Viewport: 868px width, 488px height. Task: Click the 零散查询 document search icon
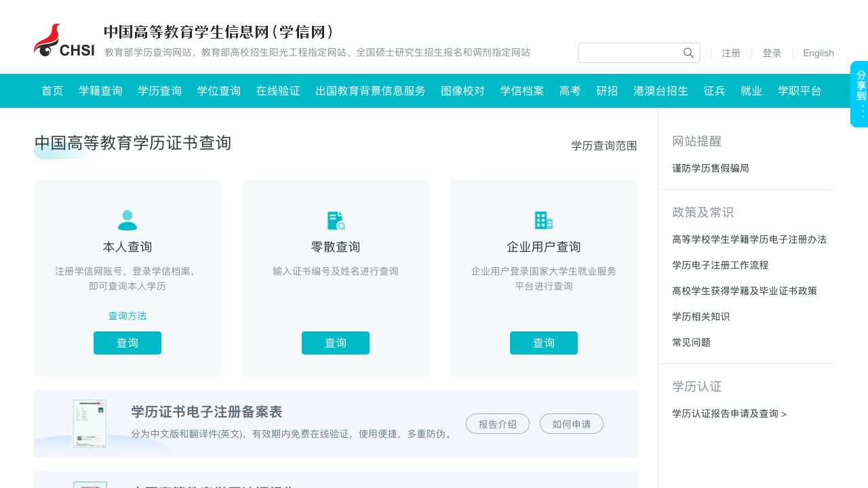click(336, 220)
